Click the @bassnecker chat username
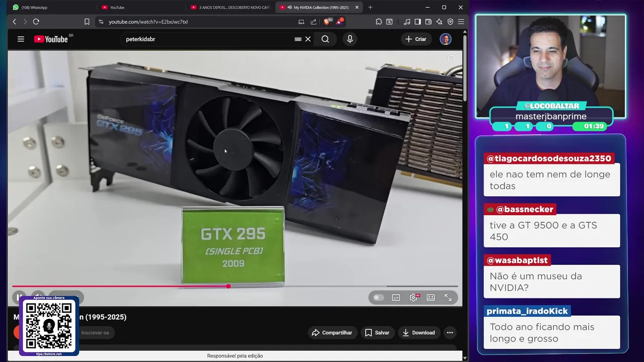The height and width of the screenshot is (362, 644). click(x=520, y=209)
